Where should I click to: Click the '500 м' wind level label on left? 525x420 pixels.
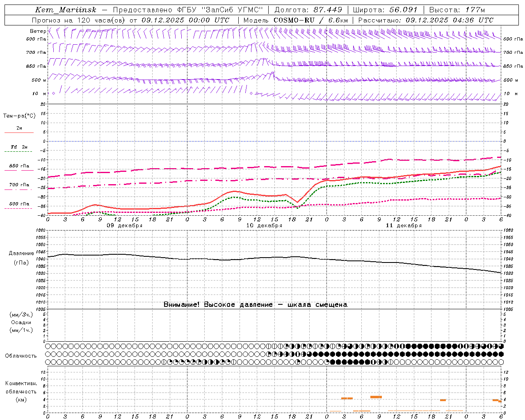[39, 80]
